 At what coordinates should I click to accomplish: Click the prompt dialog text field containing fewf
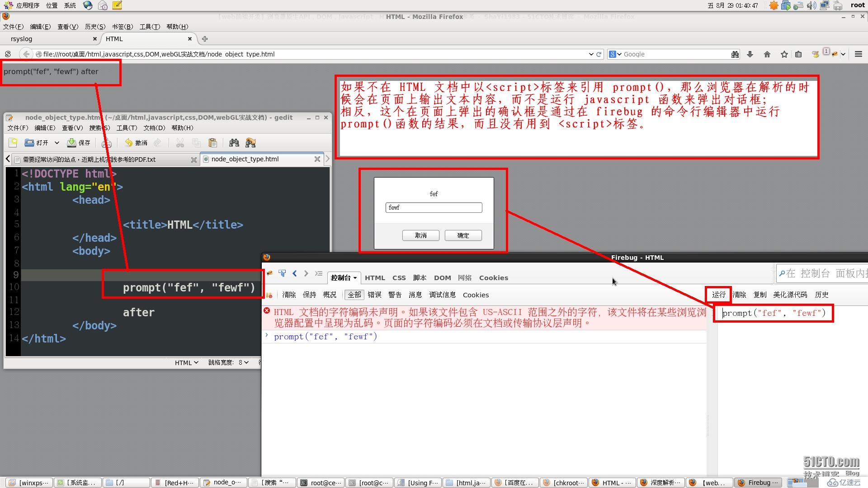(434, 207)
